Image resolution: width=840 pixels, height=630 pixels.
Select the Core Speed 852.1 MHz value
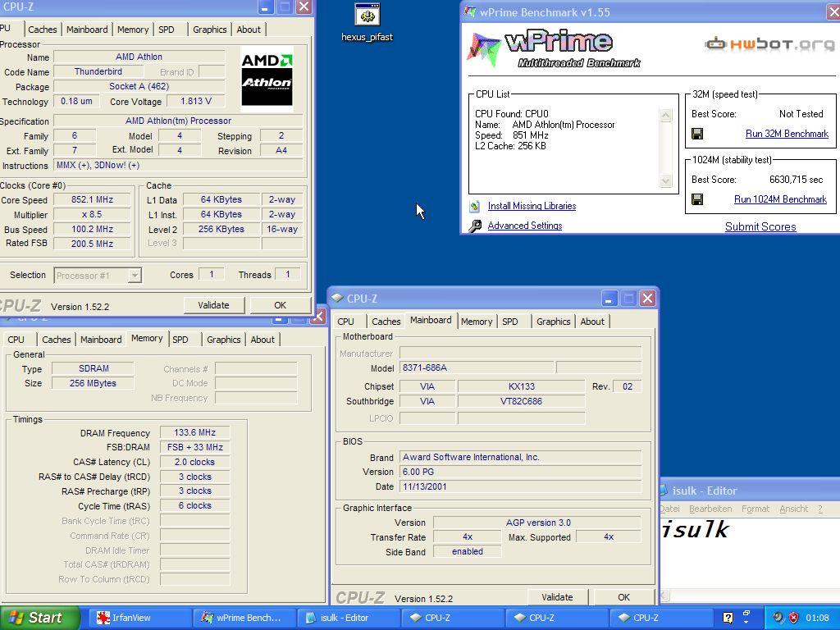(92, 200)
